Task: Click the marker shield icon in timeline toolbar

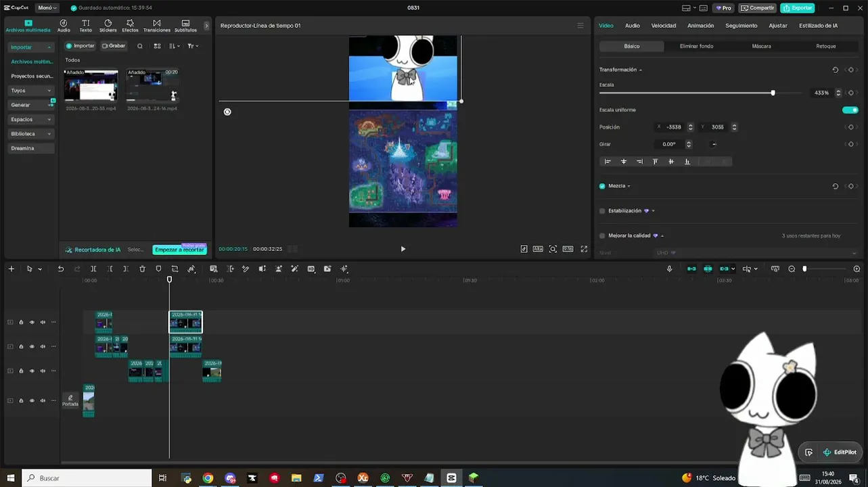Action: tap(158, 269)
